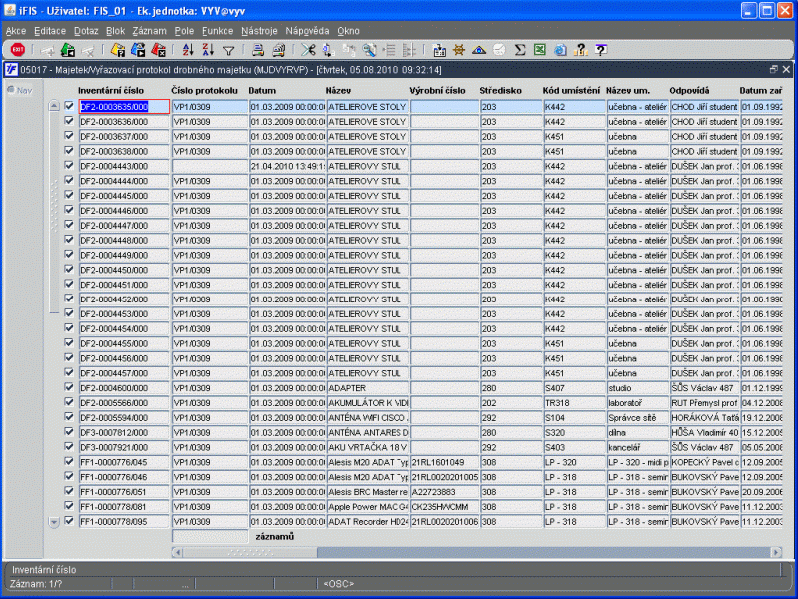Click the scissors cut icon

pyautogui.click(x=307, y=49)
